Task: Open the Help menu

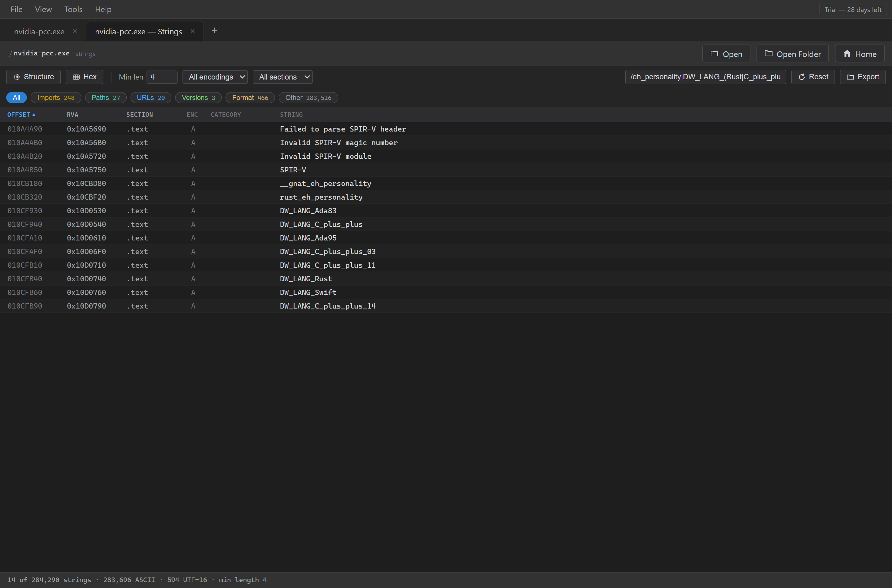Action: (103, 9)
